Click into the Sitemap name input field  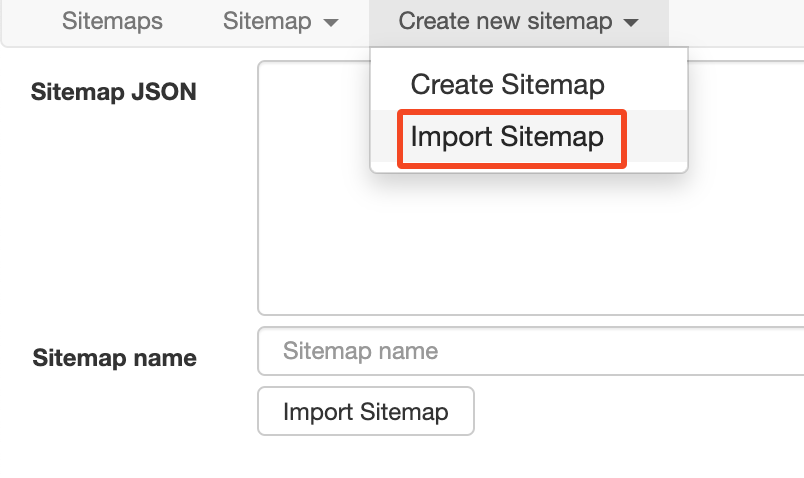point(530,351)
